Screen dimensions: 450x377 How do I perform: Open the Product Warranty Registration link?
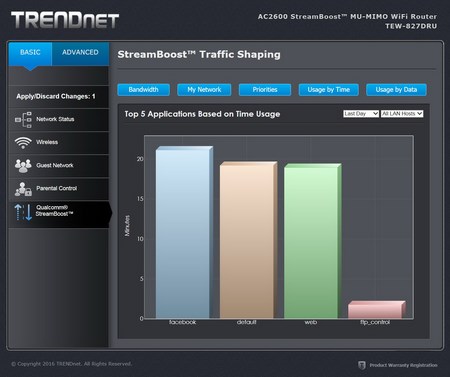[x=403, y=365]
